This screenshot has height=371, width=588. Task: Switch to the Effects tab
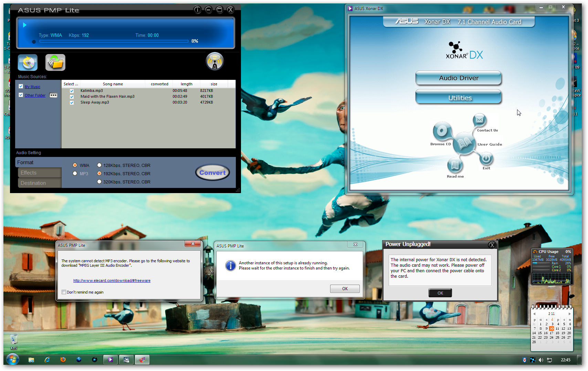(x=40, y=173)
